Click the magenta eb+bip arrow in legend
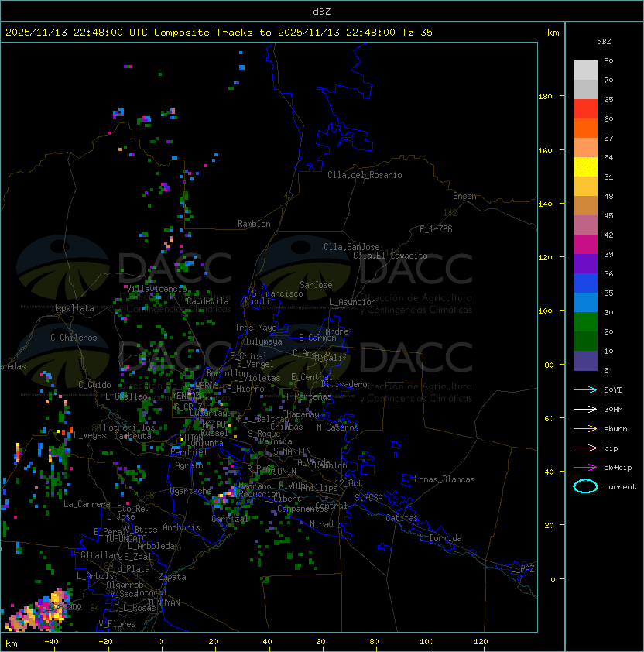This screenshot has height=652, width=644. 585,468
